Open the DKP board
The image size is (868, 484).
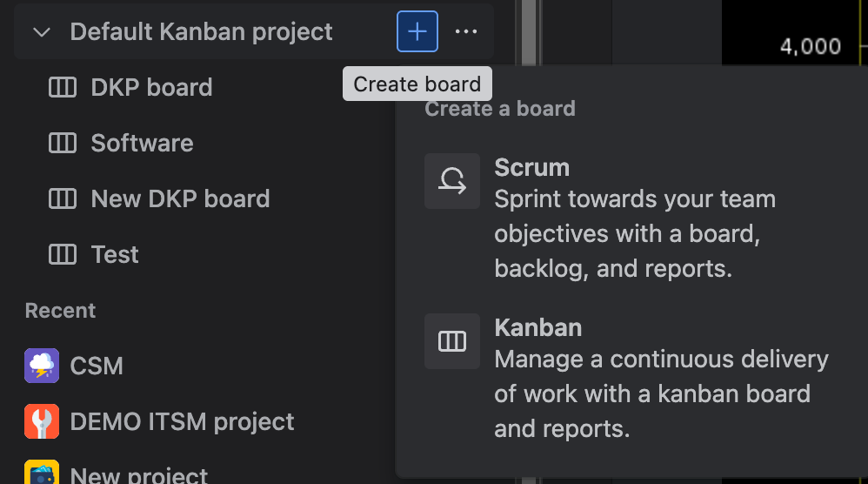click(x=151, y=88)
